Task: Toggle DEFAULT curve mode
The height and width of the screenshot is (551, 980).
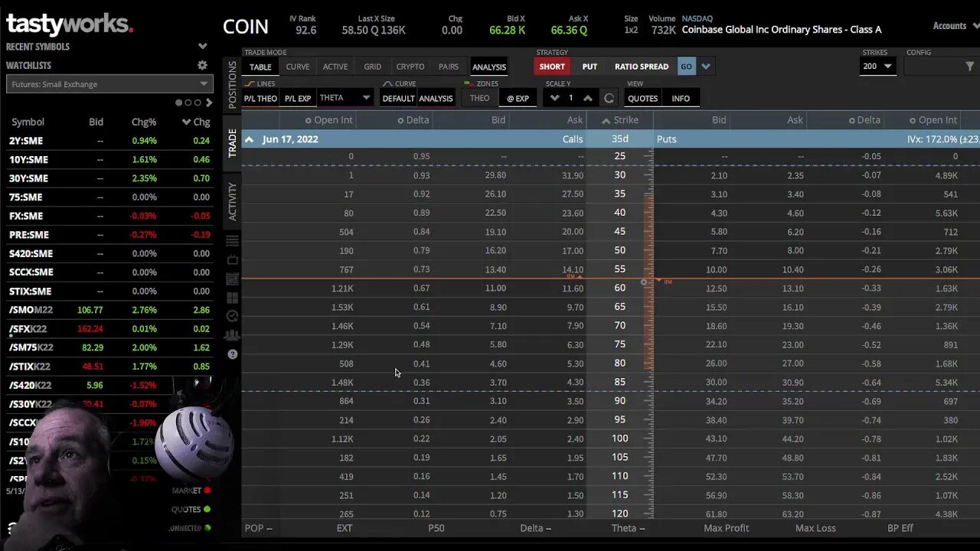Action: [398, 98]
